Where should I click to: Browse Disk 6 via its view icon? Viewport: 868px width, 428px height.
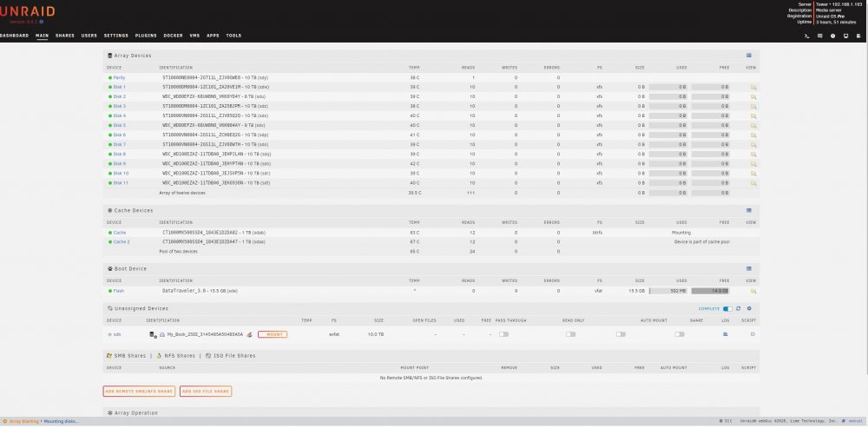click(x=753, y=135)
